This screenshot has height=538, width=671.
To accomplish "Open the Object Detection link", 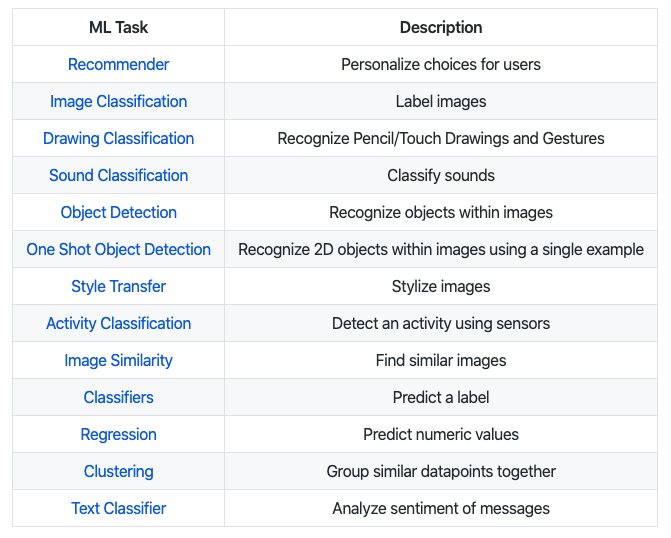I will coord(119,213).
